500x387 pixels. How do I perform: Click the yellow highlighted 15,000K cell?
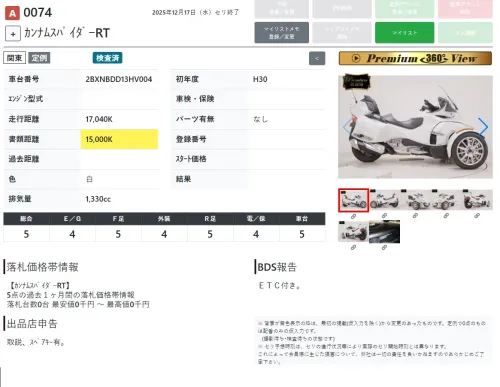tap(119, 139)
